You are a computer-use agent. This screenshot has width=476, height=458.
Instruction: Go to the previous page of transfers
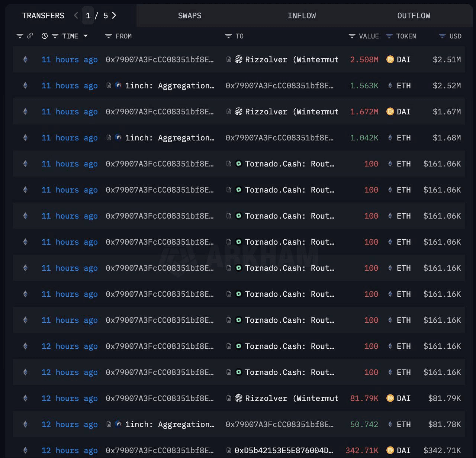pos(76,16)
